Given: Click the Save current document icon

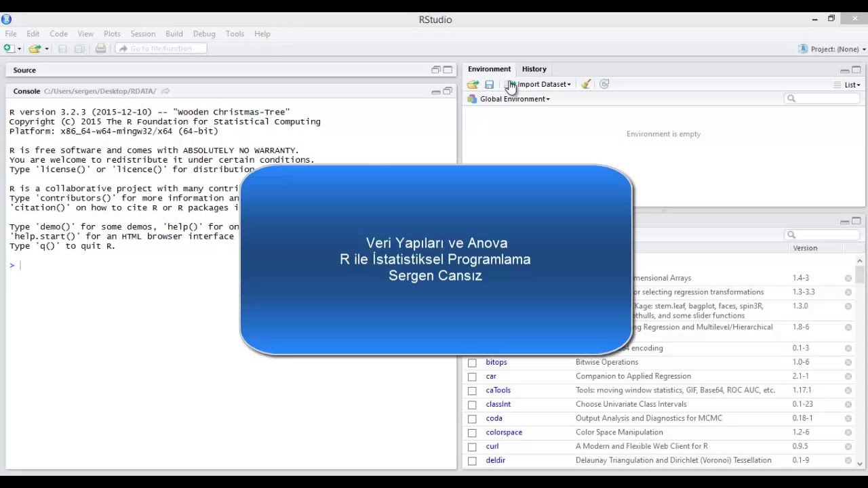Looking at the screenshot, I should [62, 49].
